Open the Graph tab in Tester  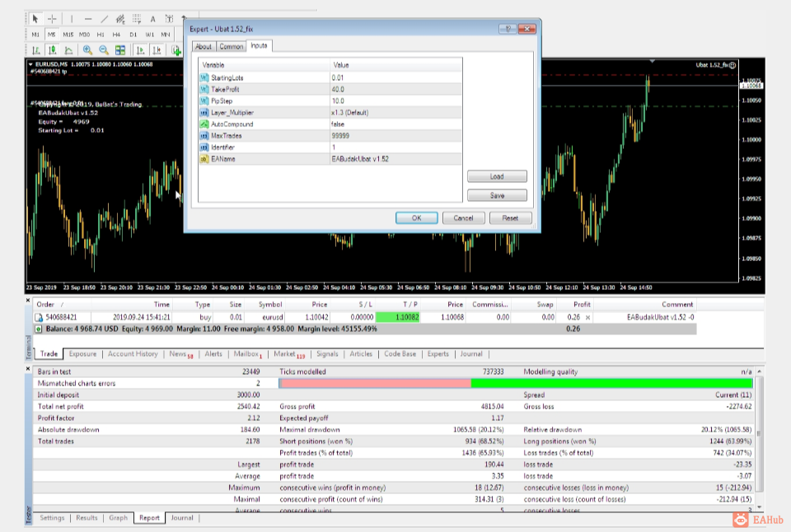(x=119, y=518)
